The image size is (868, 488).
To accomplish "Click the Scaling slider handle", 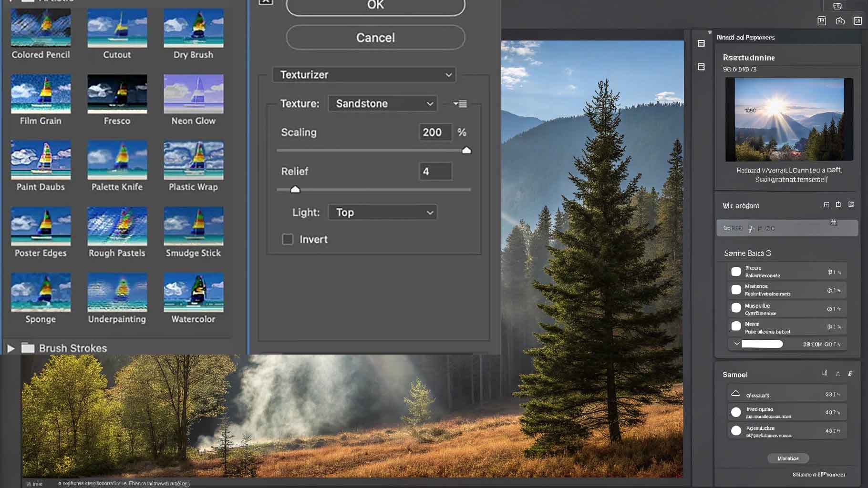I will coord(466,150).
